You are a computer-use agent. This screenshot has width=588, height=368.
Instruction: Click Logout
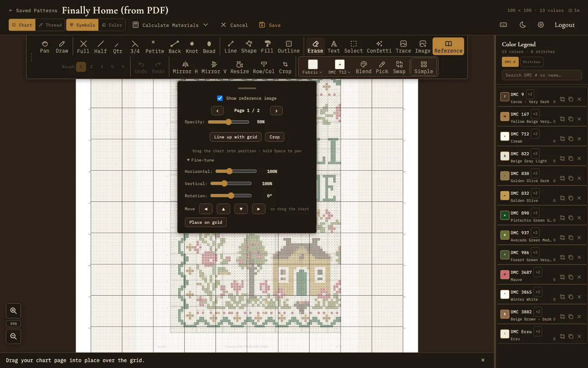(564, 25)
